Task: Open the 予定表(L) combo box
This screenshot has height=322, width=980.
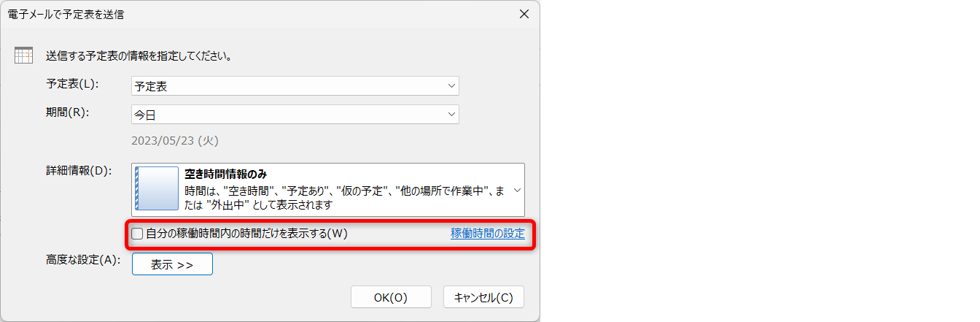Action: coord(295,85)
